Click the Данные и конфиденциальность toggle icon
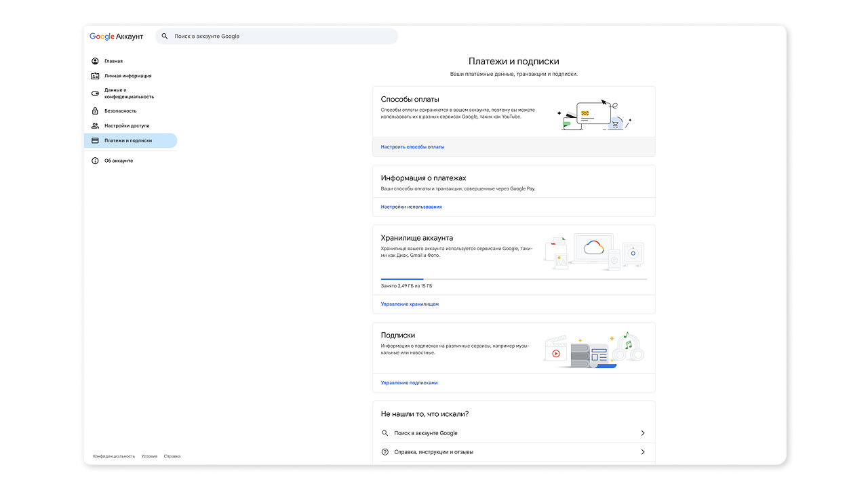The image size is (868, 488). pos(96,94)
